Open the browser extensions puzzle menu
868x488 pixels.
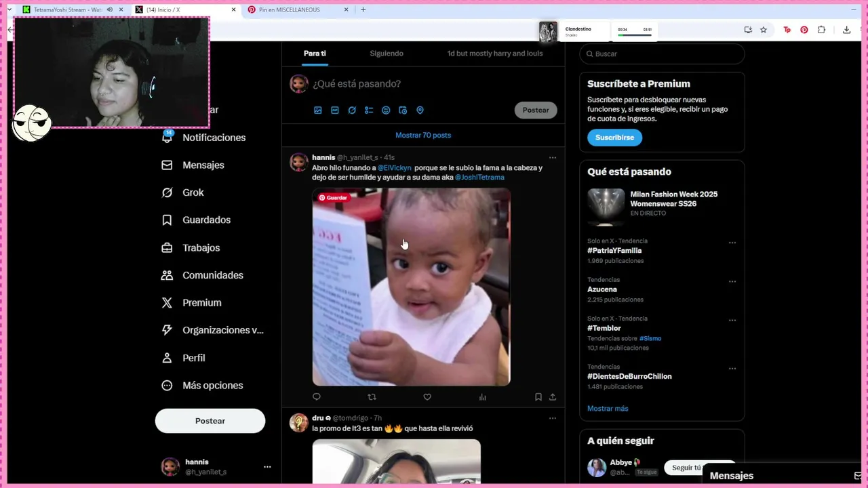tap(821, 30)
